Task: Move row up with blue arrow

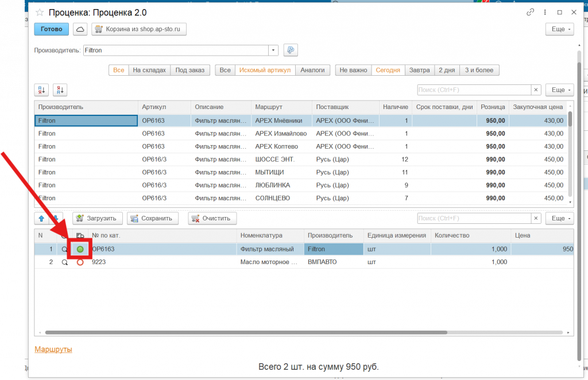Action: 41,218
